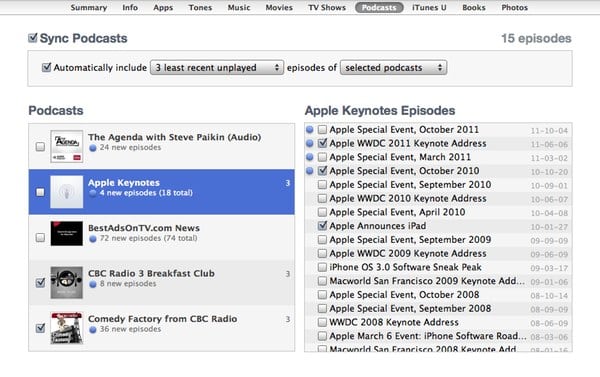
Task: Open the '3 least recent unplayed' dropdown
Action: pyautogui.click(x=217, y=67)
